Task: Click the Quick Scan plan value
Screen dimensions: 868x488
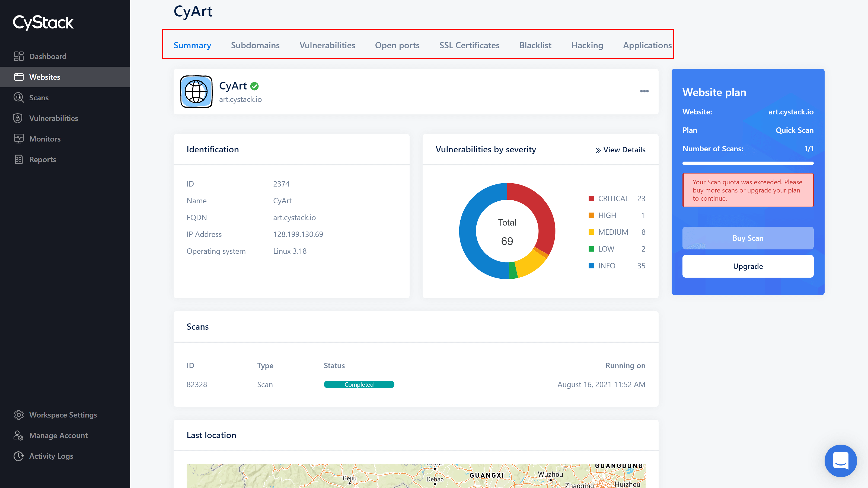Action: point(794,130)
